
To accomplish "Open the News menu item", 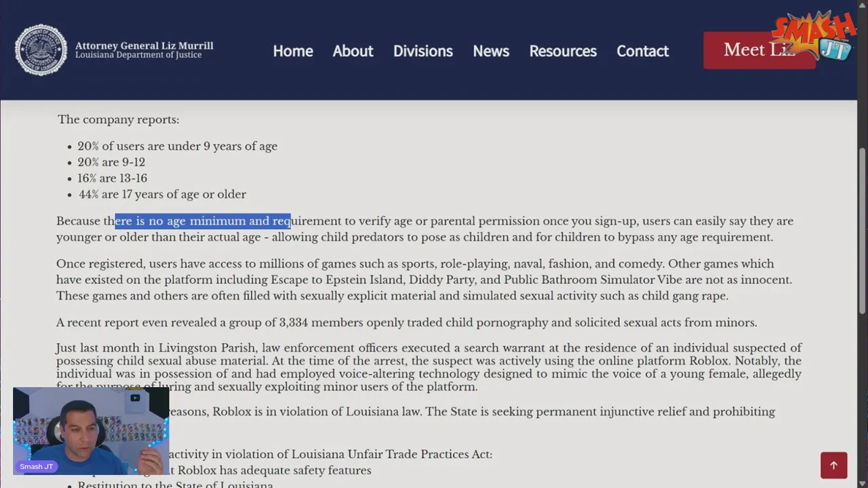I will click(x=491, y=51).
